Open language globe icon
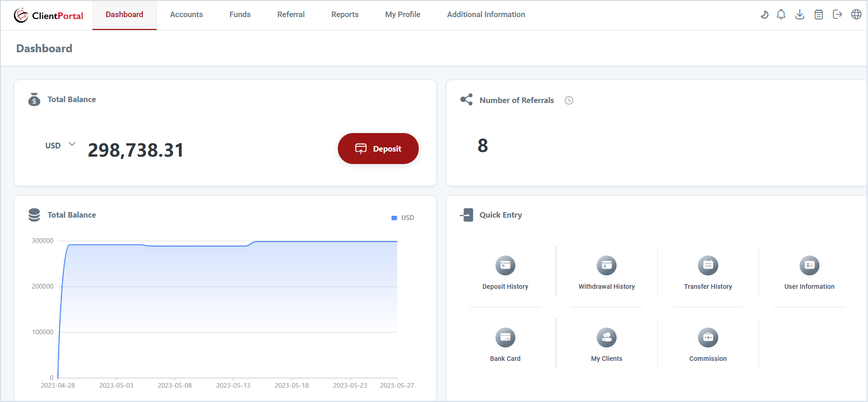Image resolution: width=868 pixels, height=402 pixels. pos(856,15)
